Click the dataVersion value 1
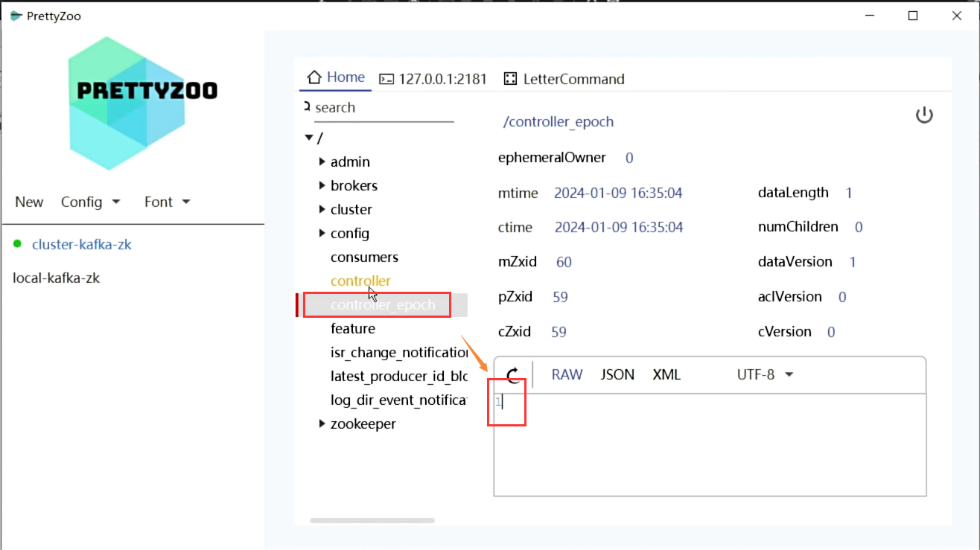The height and width of the screenshot is (550, 980). 853,262
